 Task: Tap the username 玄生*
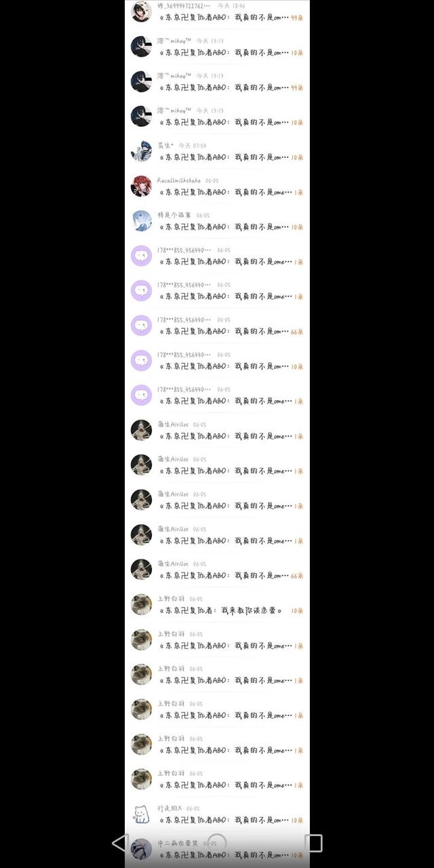(x=165, y=145)
